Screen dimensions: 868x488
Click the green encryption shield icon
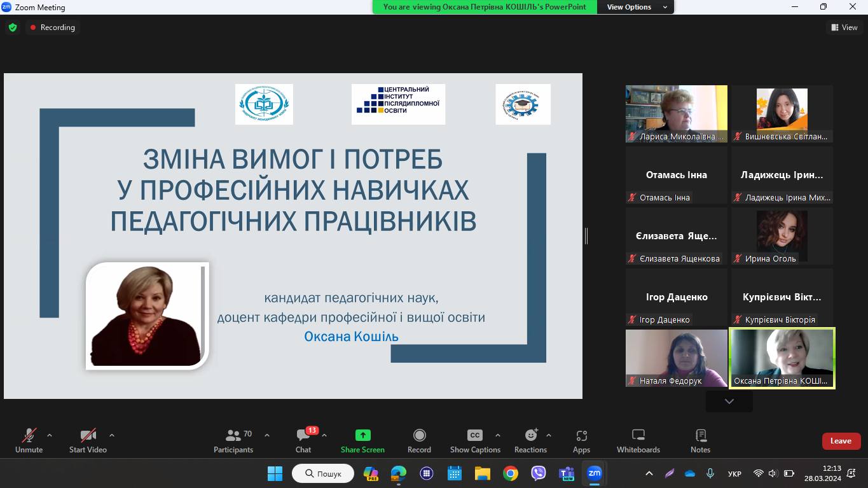coord(13,27)
